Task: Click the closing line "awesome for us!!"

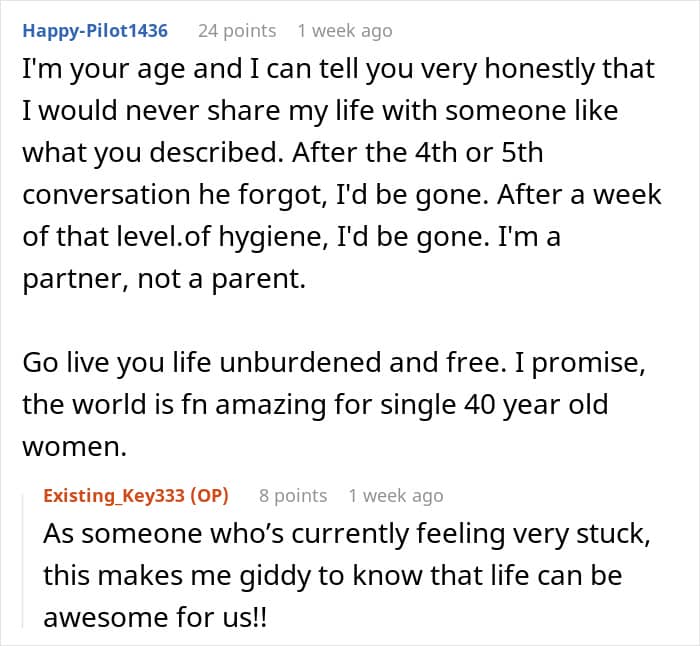Action: coord(155,617)
